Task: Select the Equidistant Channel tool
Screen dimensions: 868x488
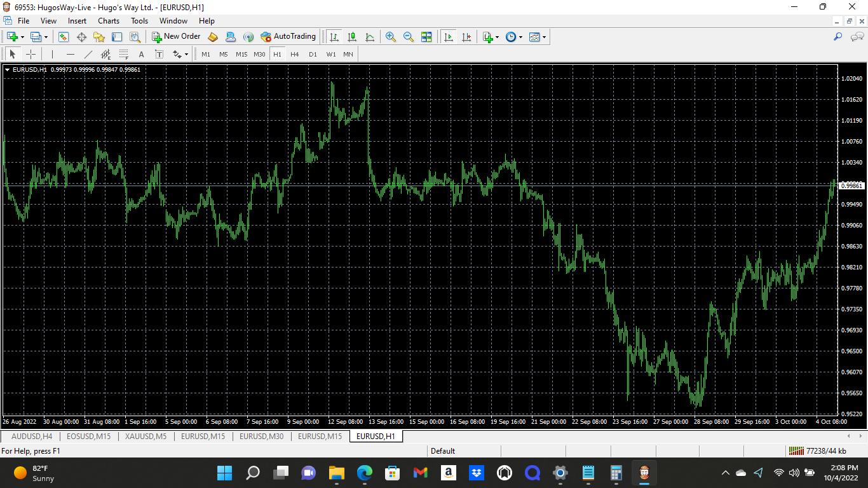Action: pyautogui.click(x=106, y=54)
